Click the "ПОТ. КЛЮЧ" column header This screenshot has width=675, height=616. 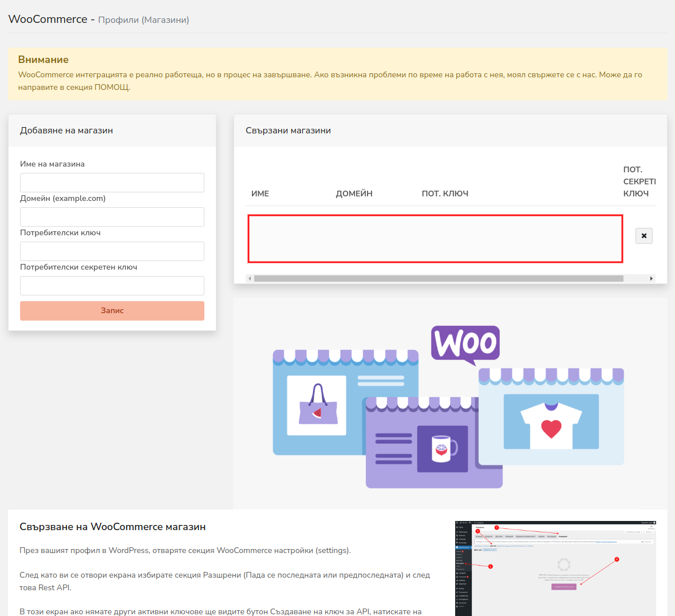click(x=445, y=194)
